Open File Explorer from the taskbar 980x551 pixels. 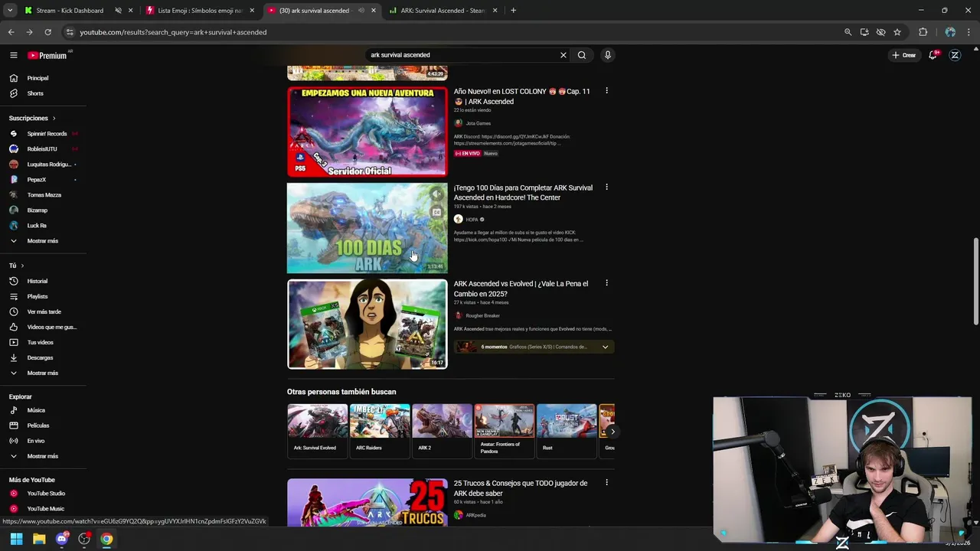[39, 539]
